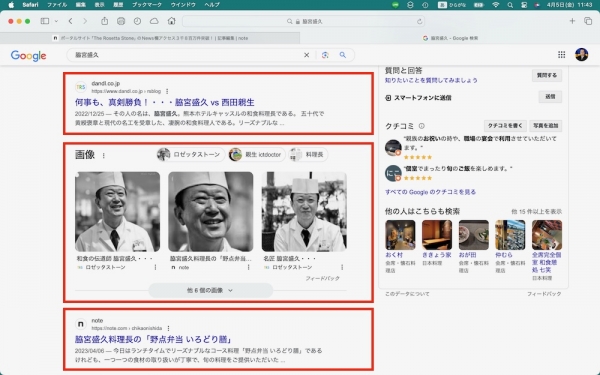Open the 何事も、真剣勝負 dandl.co.jp result
600x375 pixels.
pos(165,103)
